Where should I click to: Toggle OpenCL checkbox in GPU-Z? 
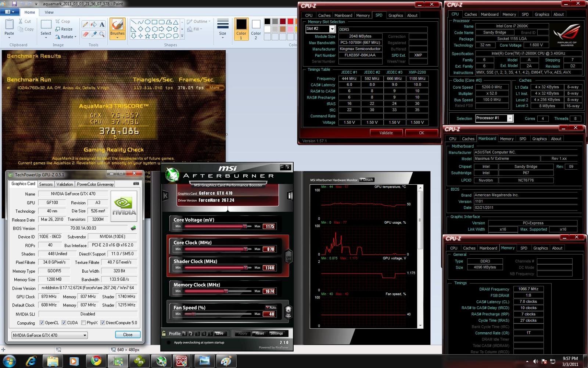tap(42, 323)
